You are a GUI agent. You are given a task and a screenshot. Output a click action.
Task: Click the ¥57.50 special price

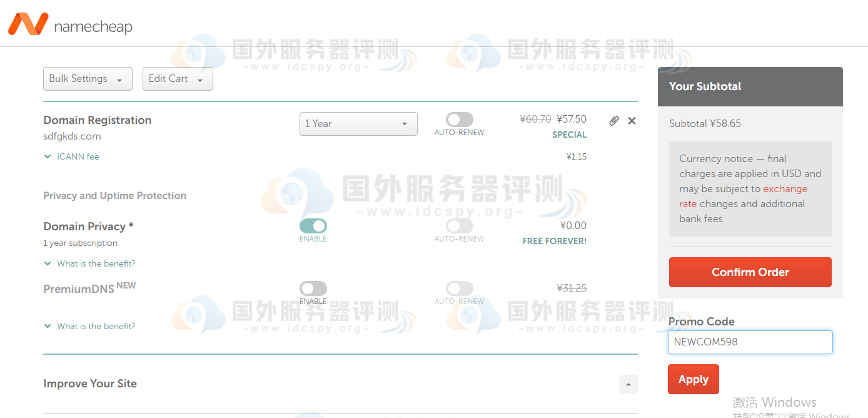point(572,119)
